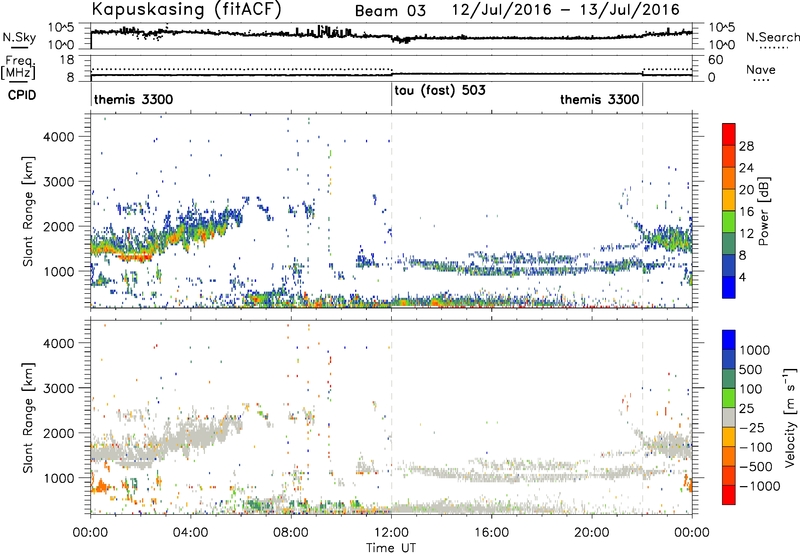Click the blue bottom of the Power color bar
The width and height of the screenshot is (800, 554).
pos(729,287)
